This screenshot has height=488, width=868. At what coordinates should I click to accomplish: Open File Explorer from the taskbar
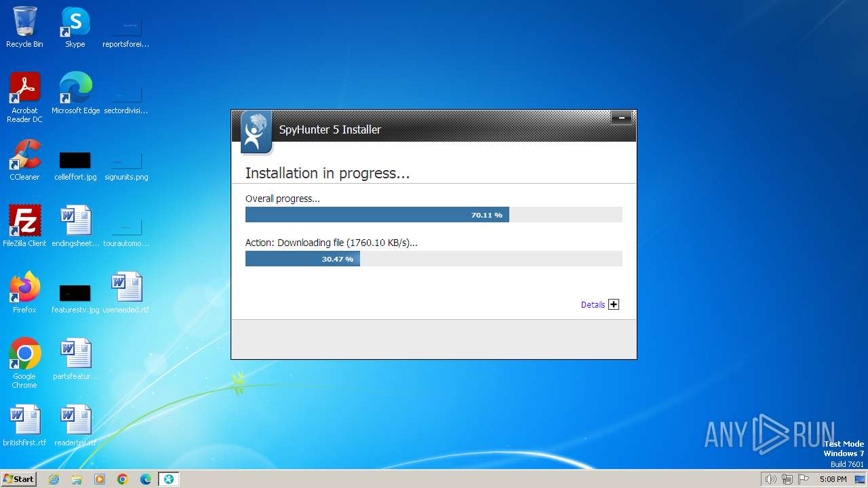77,479
